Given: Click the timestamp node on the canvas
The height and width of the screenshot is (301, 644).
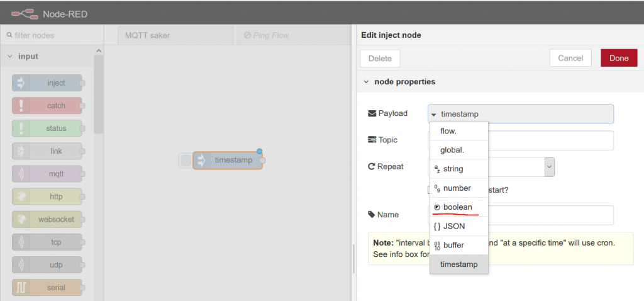Looking at the screenshot, I should point(228,161).
